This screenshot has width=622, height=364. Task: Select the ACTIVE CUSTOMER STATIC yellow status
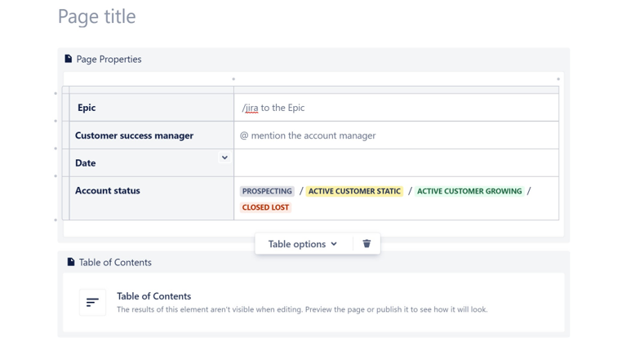pos(354,191)
